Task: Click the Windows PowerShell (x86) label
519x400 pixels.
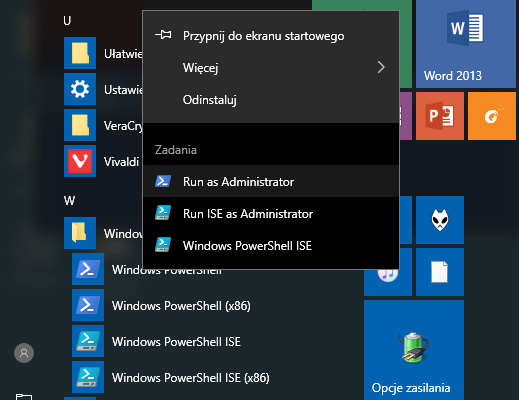Action: tap(181, 306)
